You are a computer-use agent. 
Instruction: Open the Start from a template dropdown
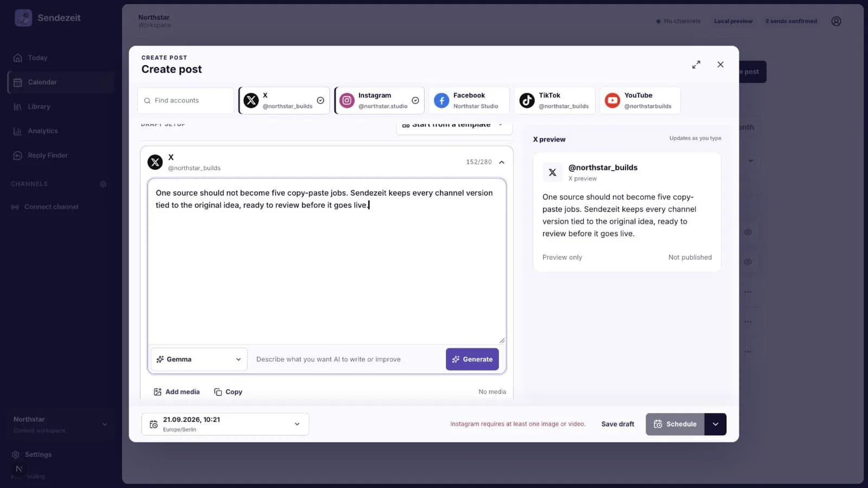click(x=454, y=125)
